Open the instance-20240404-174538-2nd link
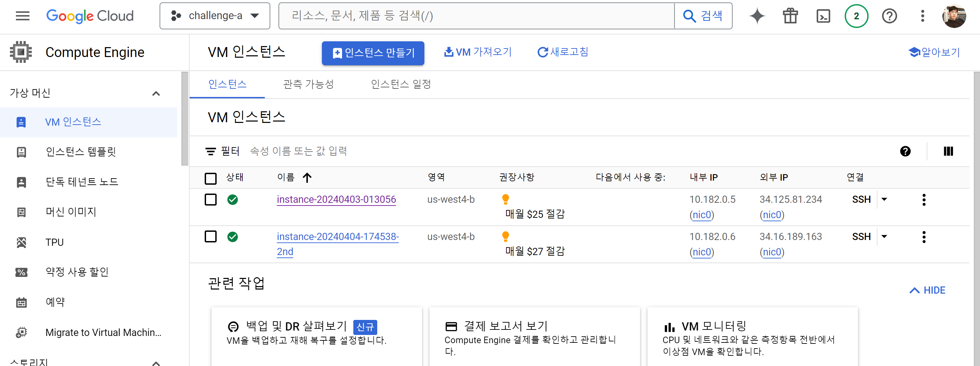The width and height of the screenshot is (980, 366). click(x=338, y=244)
